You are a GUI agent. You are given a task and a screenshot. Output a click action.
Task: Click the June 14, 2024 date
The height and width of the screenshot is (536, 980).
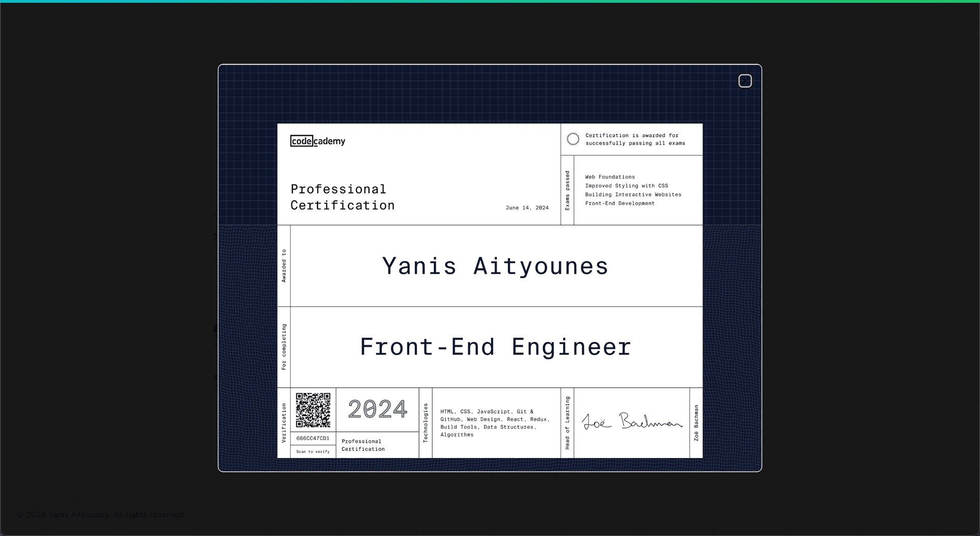click(527, 208)
